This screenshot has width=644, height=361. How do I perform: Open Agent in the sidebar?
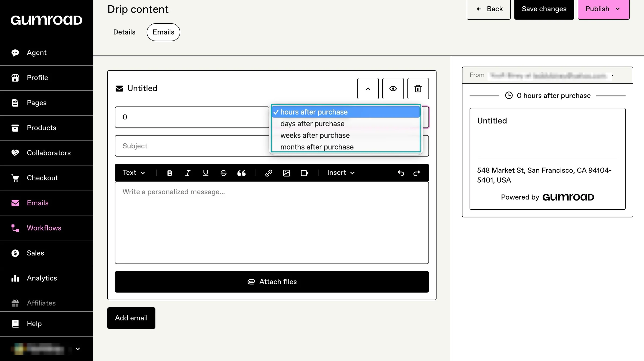[x=46, y=53]
